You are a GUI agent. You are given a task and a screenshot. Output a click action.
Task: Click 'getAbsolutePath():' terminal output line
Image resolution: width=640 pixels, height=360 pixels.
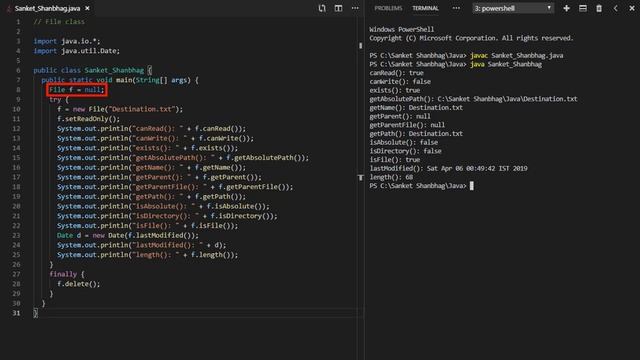[473, 99]
